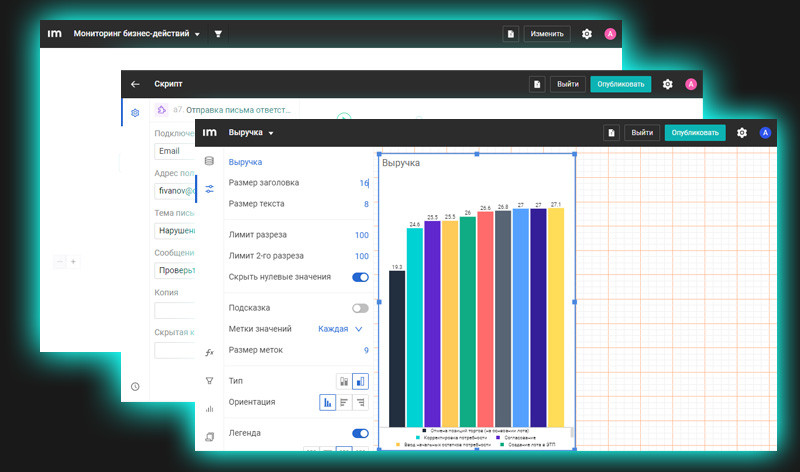Toggle Скрыть нулевые значения switch
Screen dimensions: 800x472
point(360,277)
